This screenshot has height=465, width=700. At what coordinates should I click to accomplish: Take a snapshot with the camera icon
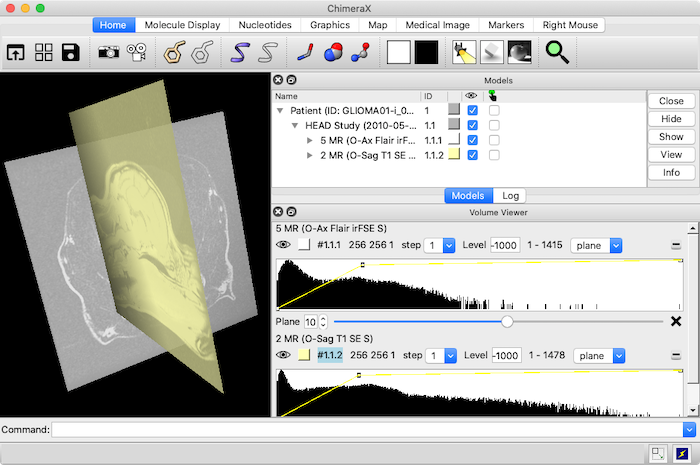[x=108, y=52]
